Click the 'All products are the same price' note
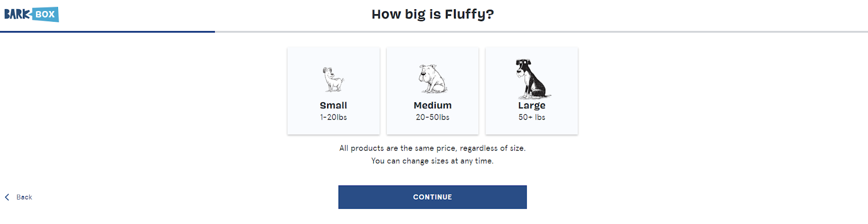 point(432,148)
